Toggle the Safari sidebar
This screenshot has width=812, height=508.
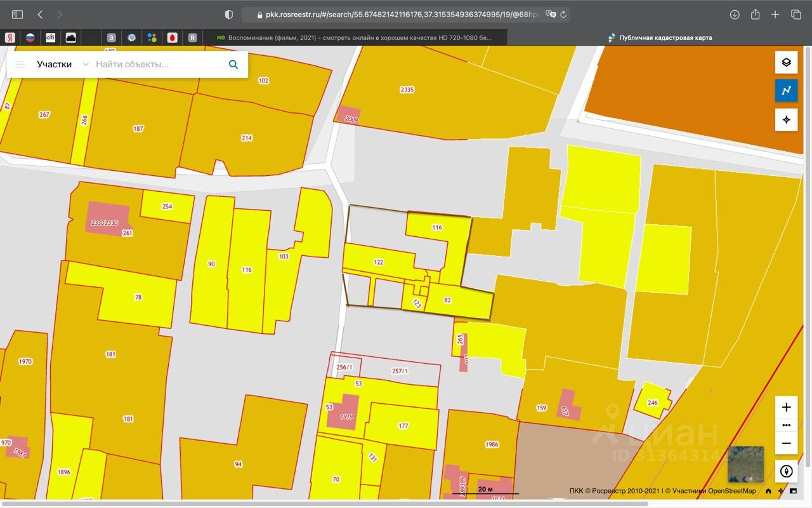point(17,14)
